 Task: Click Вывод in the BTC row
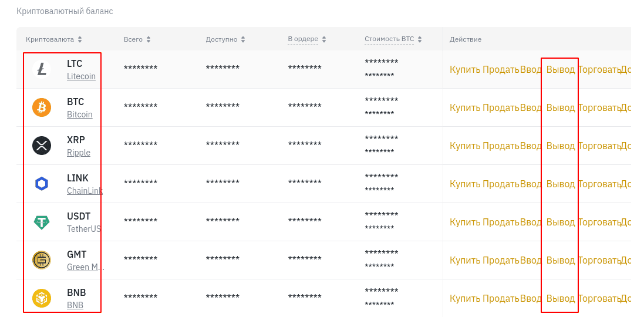pos(560,107)
